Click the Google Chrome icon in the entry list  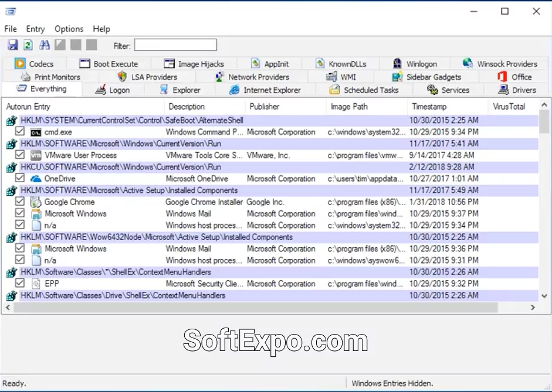click(x=36, y=202)
